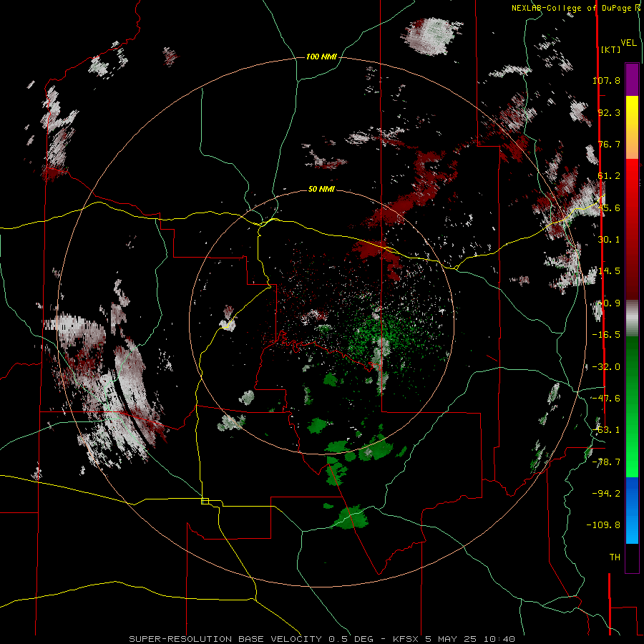Click the "SUPER-RESOLUTION BASE VELOCITY" caption text
644x644 pixels.
tap(226, 639)
